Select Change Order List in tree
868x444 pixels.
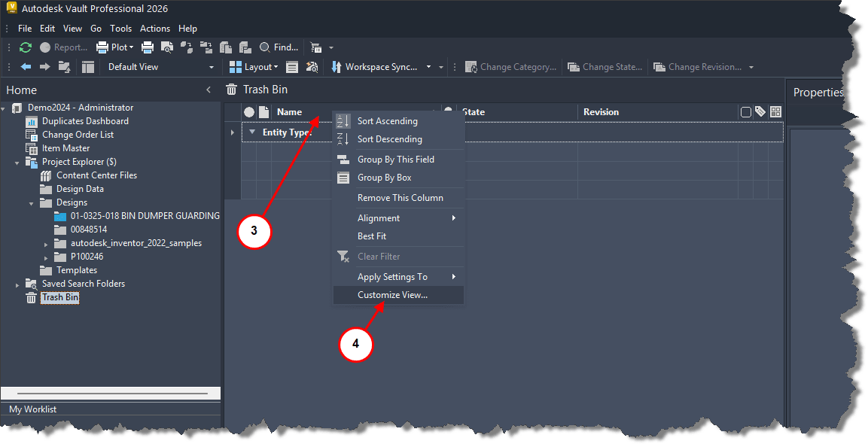click(78, 135)
